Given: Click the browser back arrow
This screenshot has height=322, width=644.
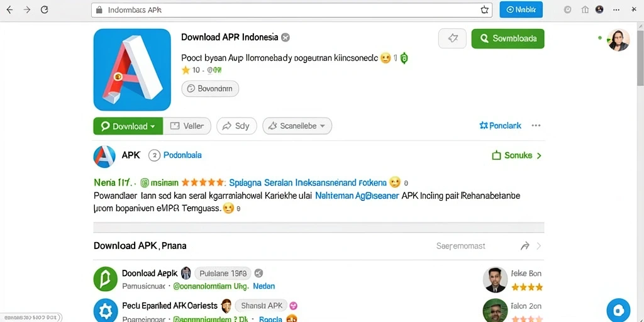Looking at the screenshot, I should click(9, 10).
